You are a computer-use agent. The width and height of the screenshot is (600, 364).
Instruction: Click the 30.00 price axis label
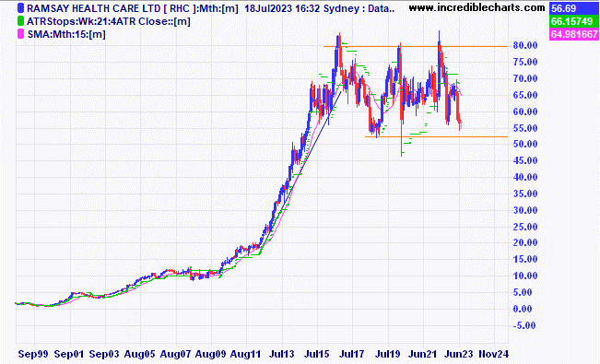point(525,210)
